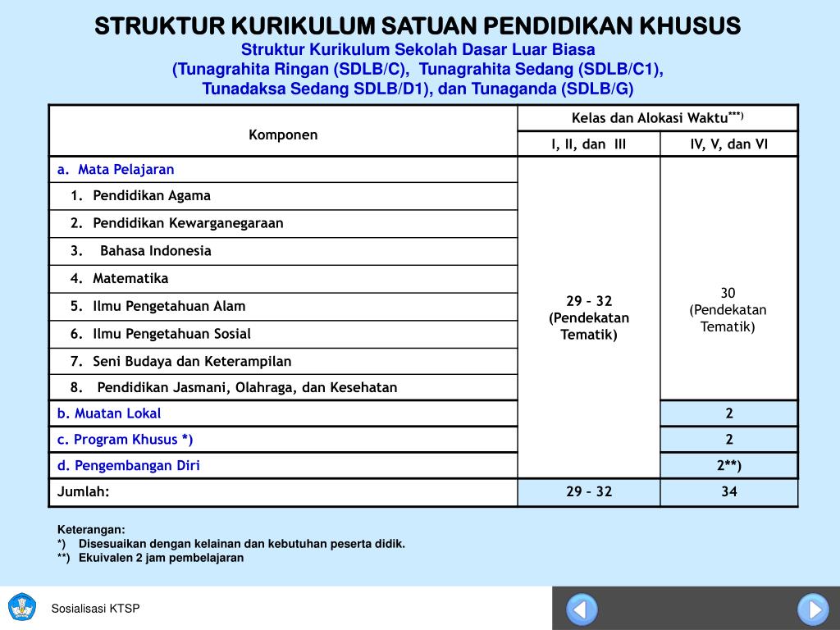Click the 'Tunadaksa Sedang SDLB/D1' subtitle line
This screenshot has height=630, width=840.
pyautogui.click(x=418, y=89)
